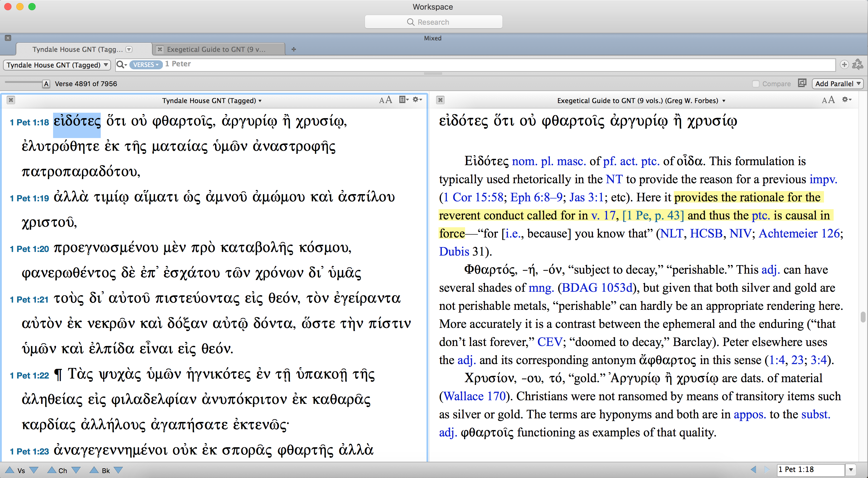Click the search magnifier icon beside VERSES
The height and width of the screenshot is (478, 868).
[120, 64]
